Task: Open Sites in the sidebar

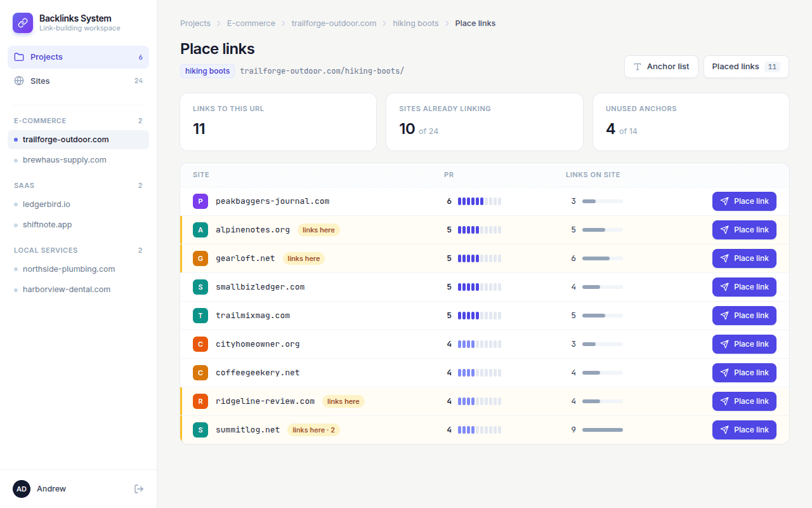Action: coord(78,81)
